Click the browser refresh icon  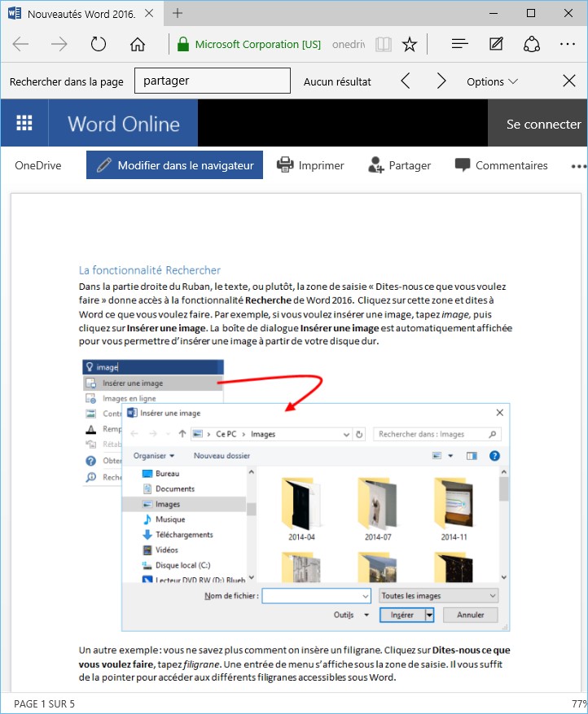99,45
